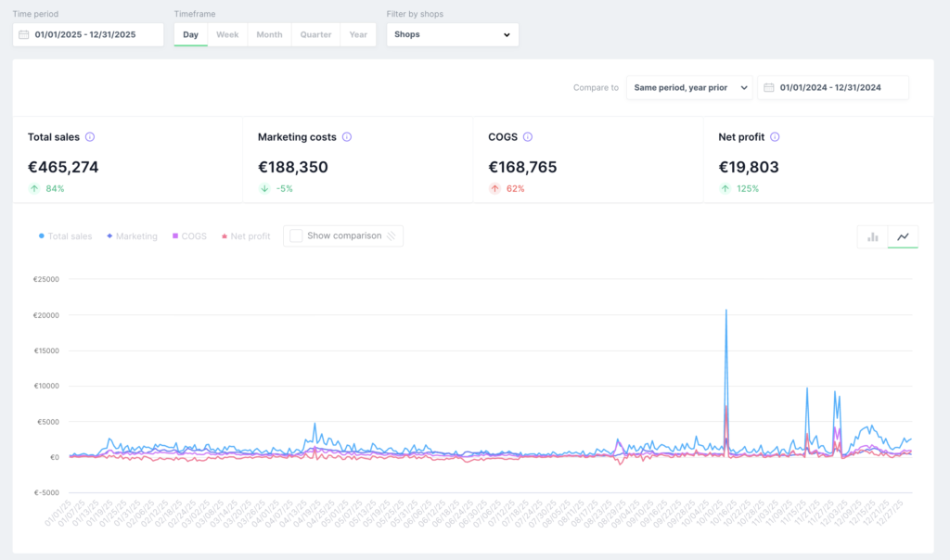Toggle Net profit series in legend

pos(245,236)
